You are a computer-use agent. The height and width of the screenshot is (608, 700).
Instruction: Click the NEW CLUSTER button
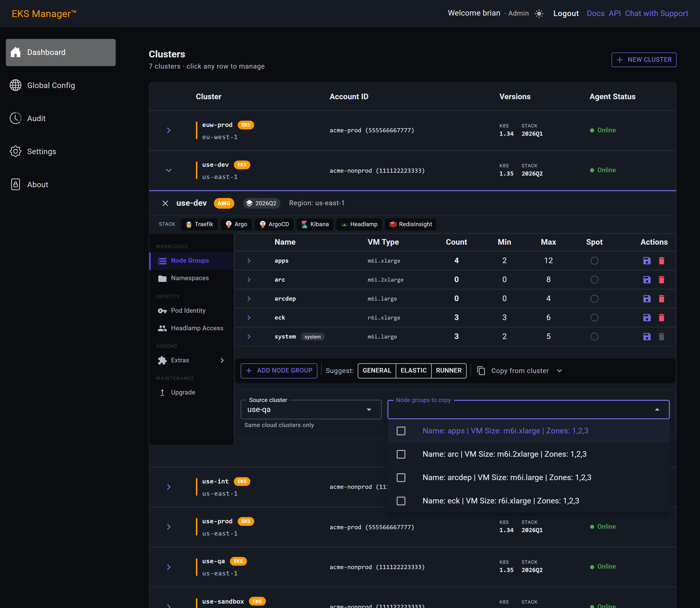[x=644, y=60]
